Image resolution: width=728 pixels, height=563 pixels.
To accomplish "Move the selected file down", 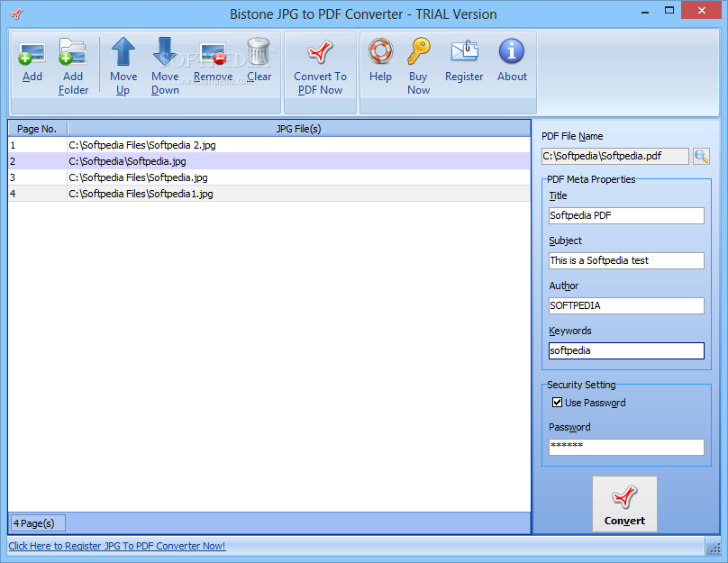I will pyautogui.click(x=165, y=66).
